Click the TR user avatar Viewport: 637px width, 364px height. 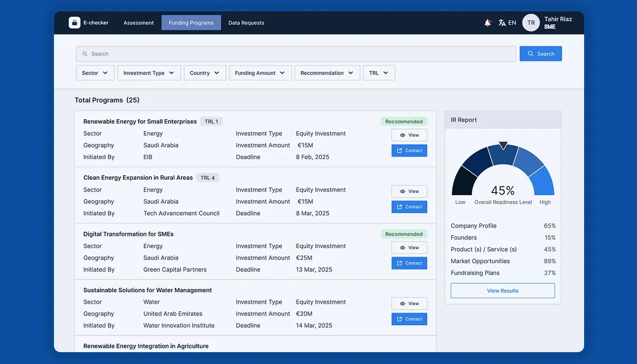click(531, 23)
